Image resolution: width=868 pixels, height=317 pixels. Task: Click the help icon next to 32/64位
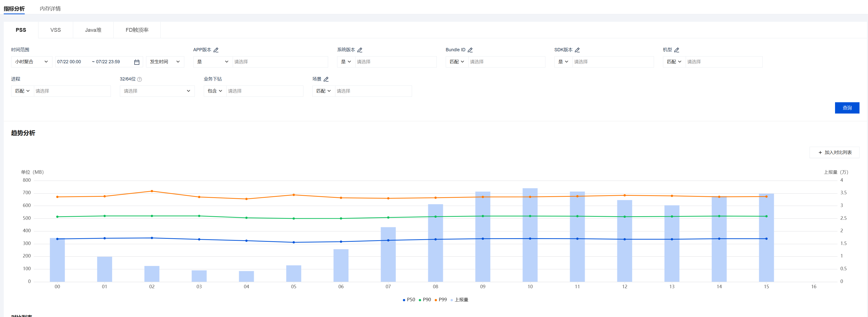coord(140,79)
